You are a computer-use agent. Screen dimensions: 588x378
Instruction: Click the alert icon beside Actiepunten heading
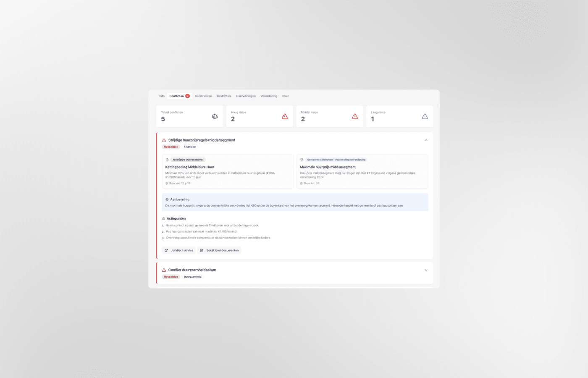[x=164, y=218]
